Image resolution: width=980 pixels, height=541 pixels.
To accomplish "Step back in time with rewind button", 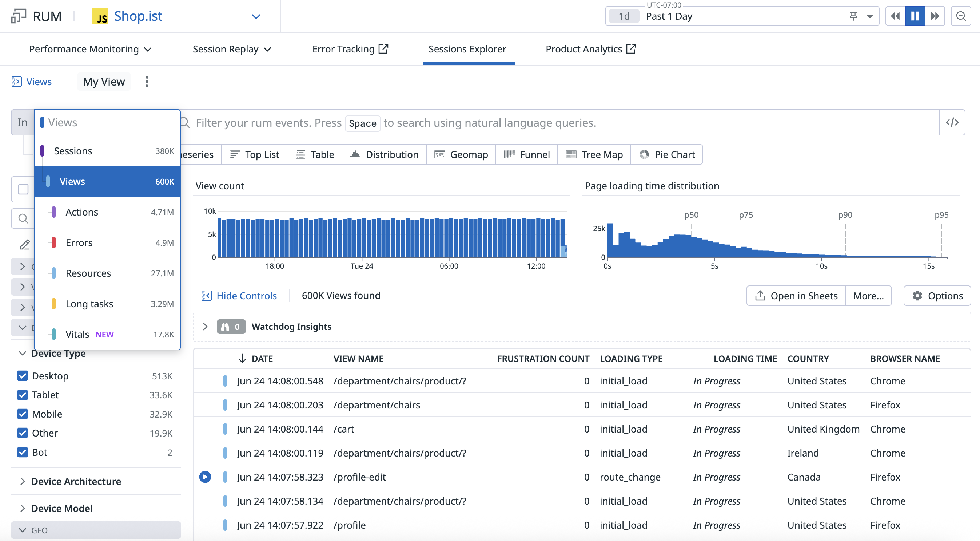I will [x=895, y=16].
